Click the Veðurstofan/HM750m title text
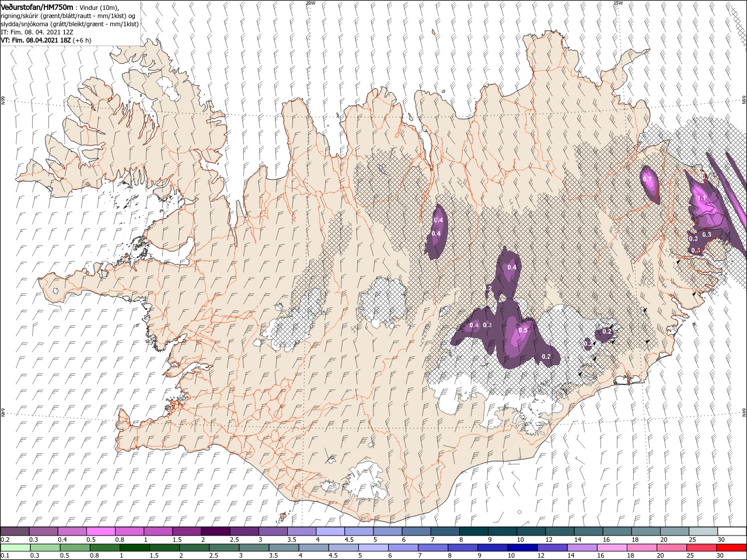747x560 pixels. [37, 6]
